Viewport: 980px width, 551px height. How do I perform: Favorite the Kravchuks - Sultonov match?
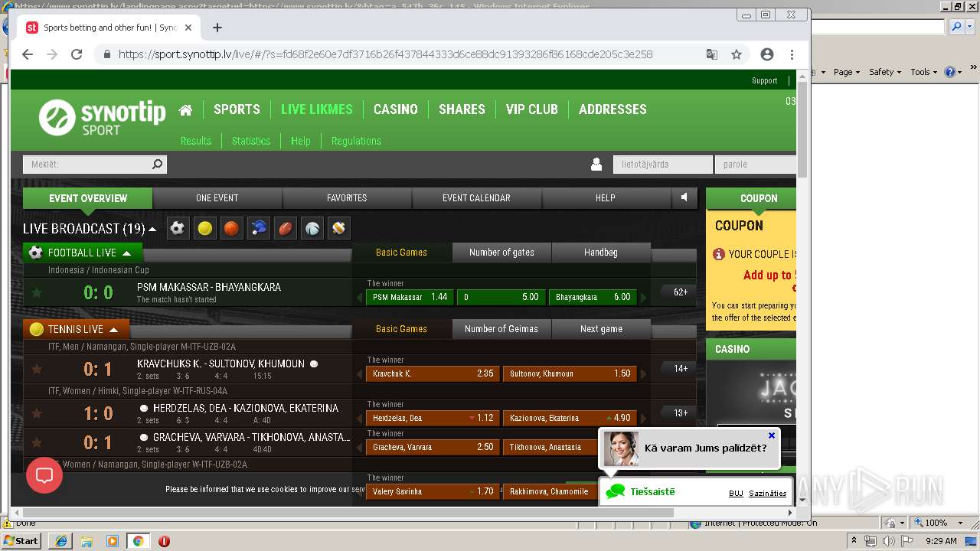(x=36, y=369)
